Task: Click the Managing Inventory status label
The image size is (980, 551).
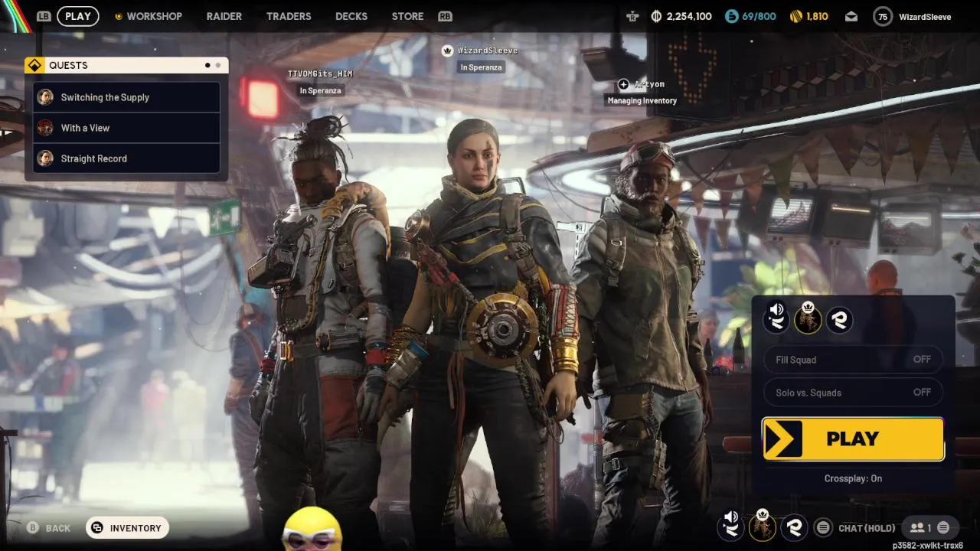Action: 642,101
